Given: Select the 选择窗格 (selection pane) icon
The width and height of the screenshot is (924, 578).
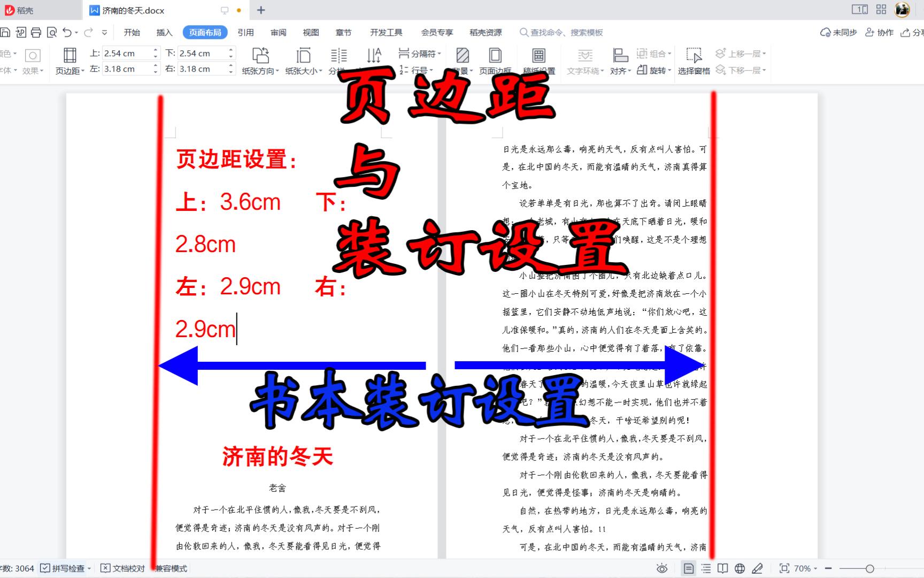Looking at the screenshot, I should coord(694,59).
